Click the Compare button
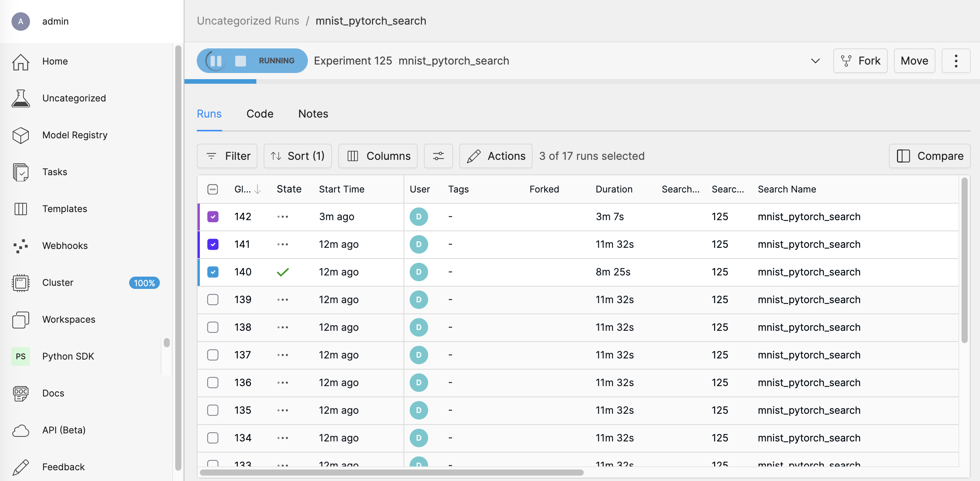This screenshot has height=481, width=980. 930,156
